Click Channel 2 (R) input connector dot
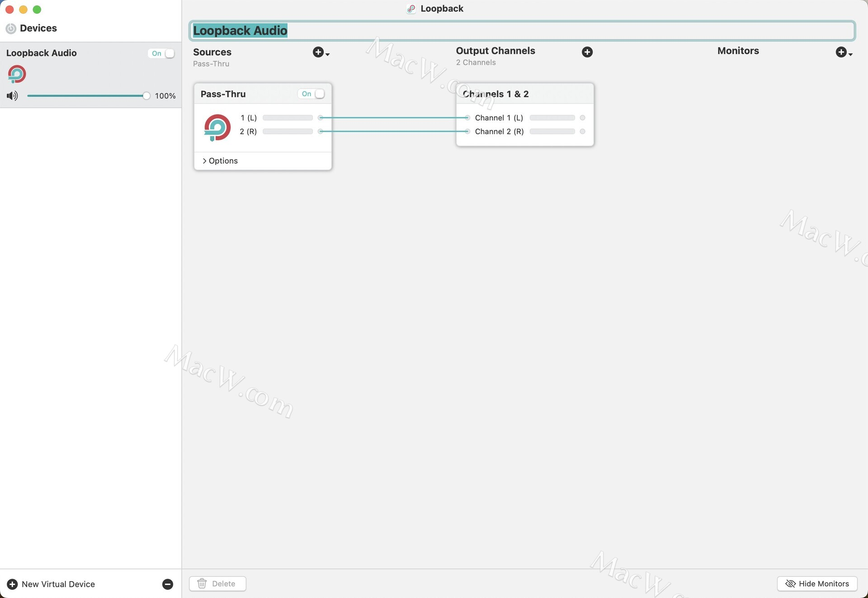The width and height of the screenshot is (868, 598). point(467,132)
